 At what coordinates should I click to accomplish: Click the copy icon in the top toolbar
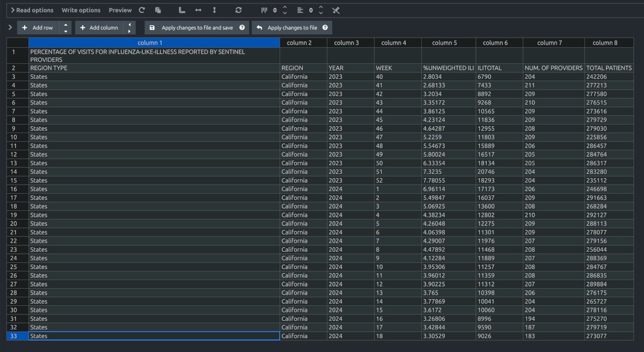(158, 10)
